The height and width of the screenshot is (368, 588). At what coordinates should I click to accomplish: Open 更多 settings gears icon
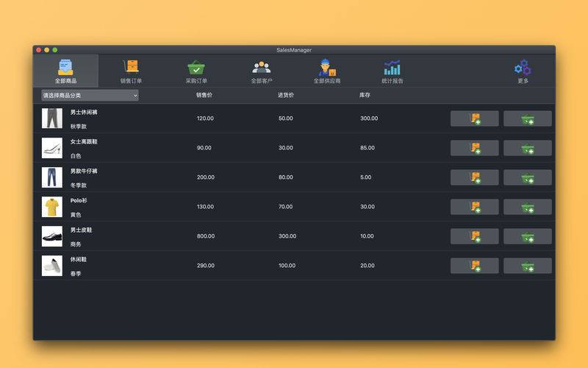(x=523, y=71)
